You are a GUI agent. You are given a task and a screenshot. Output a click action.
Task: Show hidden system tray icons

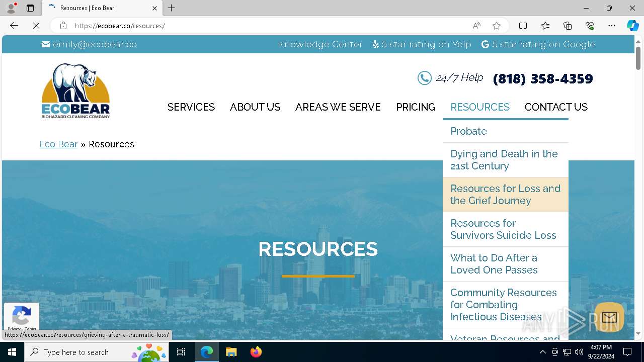click(x=542, y=352)
